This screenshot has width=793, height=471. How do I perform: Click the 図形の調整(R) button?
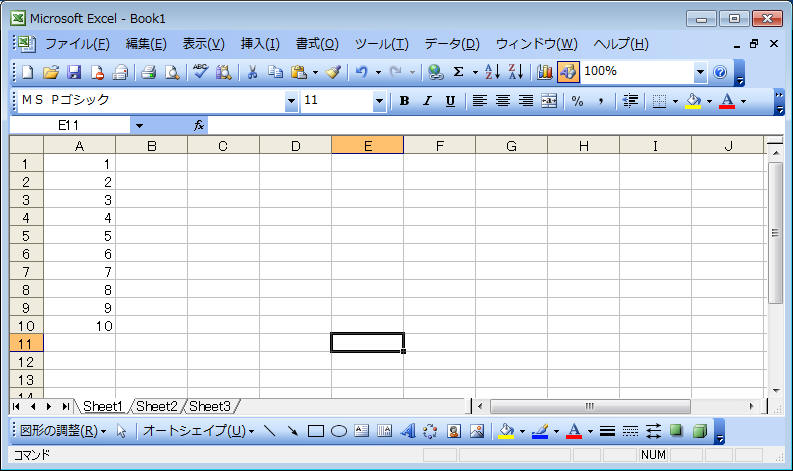point(62,431)
